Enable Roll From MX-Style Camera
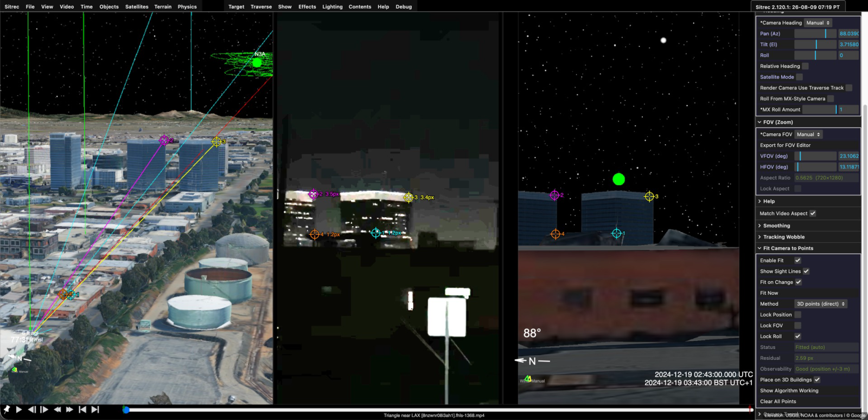The image size is (868, 420). [831, 99]
